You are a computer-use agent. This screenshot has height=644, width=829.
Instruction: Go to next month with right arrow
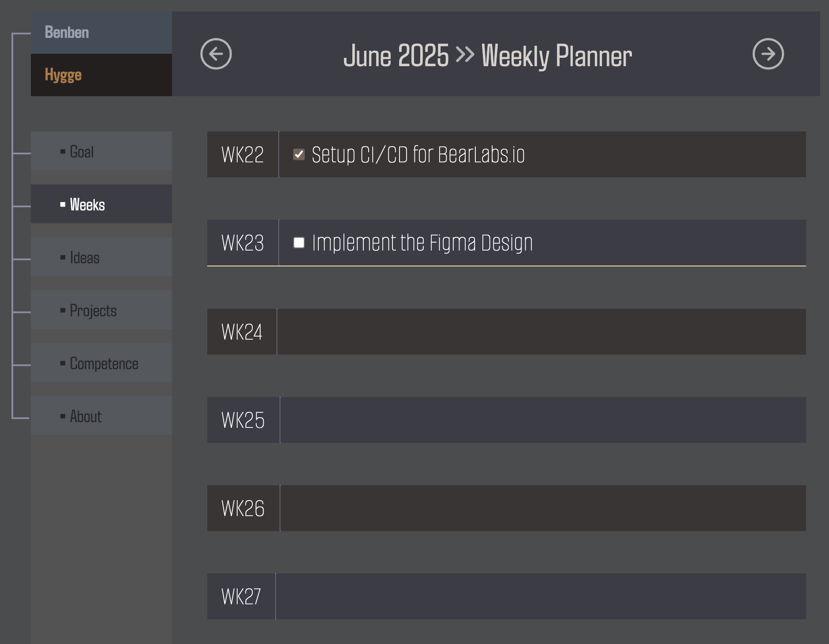coord(768,54)
